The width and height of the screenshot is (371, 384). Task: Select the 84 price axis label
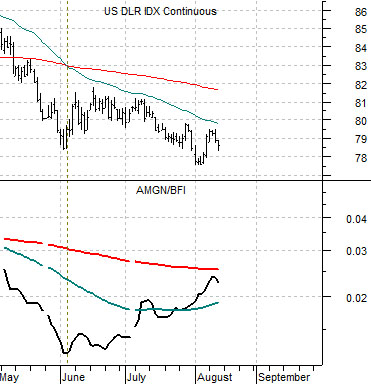(x=361, y=48)
